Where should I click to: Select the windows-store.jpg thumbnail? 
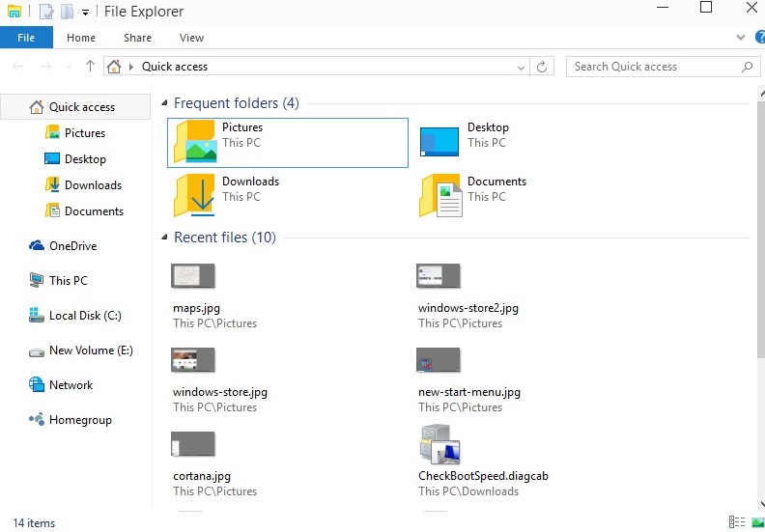193,360
